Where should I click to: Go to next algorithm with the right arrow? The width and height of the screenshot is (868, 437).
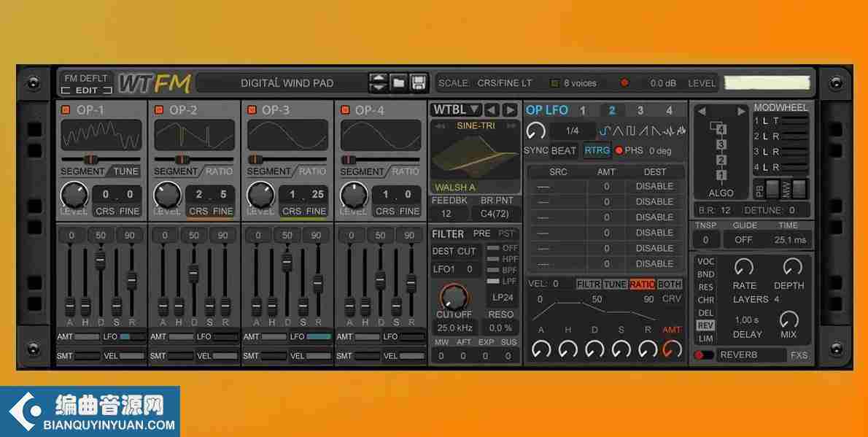[740, 112]
